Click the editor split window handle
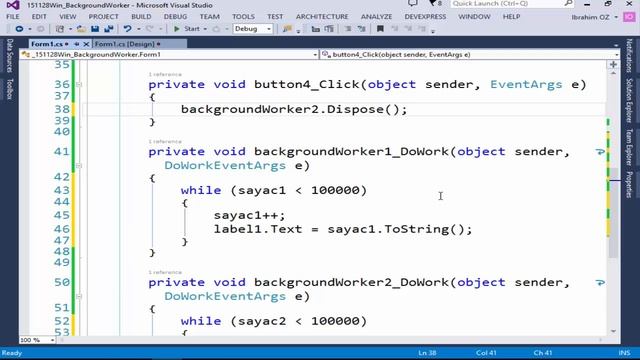 (x=613, y=64)
